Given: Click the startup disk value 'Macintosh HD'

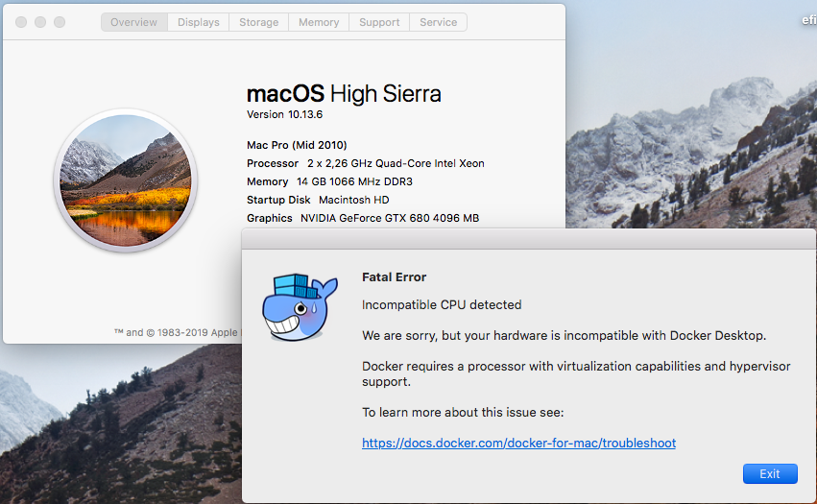Looking at the screenshot, I should (x=354, y=200).
